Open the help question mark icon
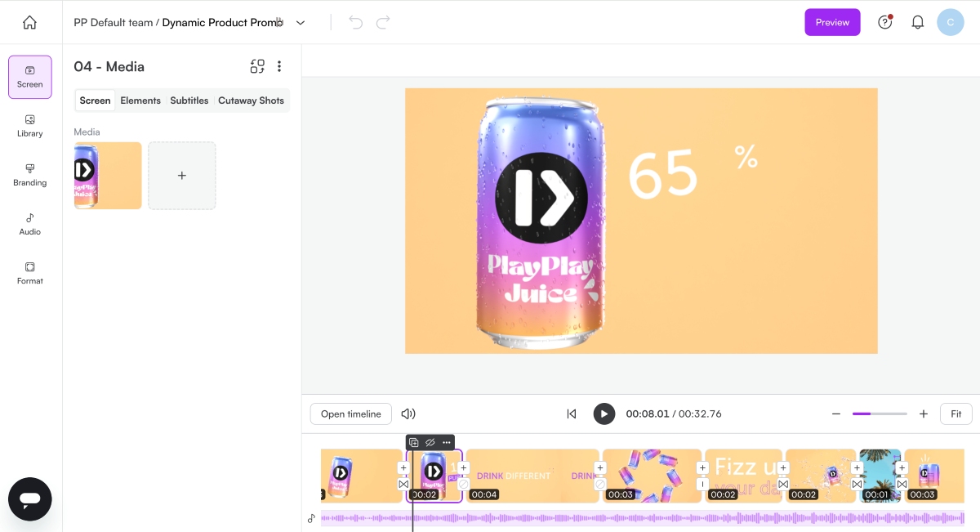This screenshot has height=532, width=980. point(884,22)
